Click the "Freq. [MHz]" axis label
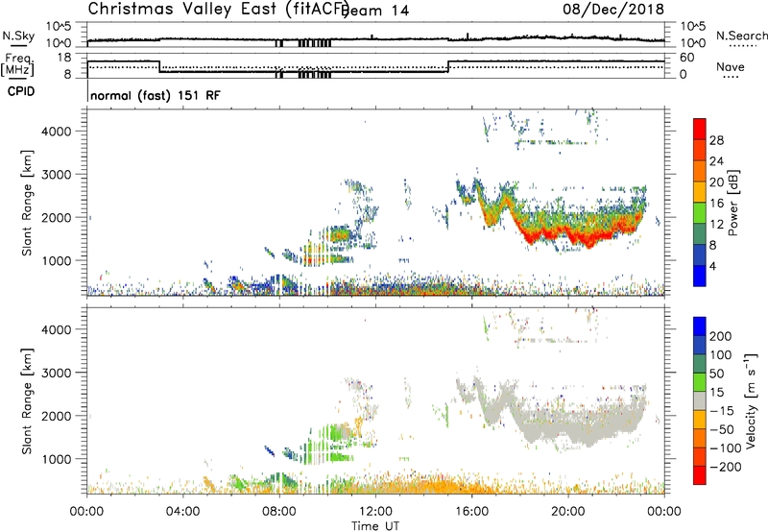This screenshot has width=768, height=532. point(19,64)
